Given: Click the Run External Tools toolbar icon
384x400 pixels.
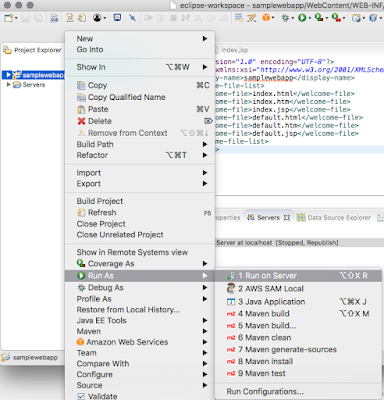Looking at the screenshot, I should (x=336, y=17).
